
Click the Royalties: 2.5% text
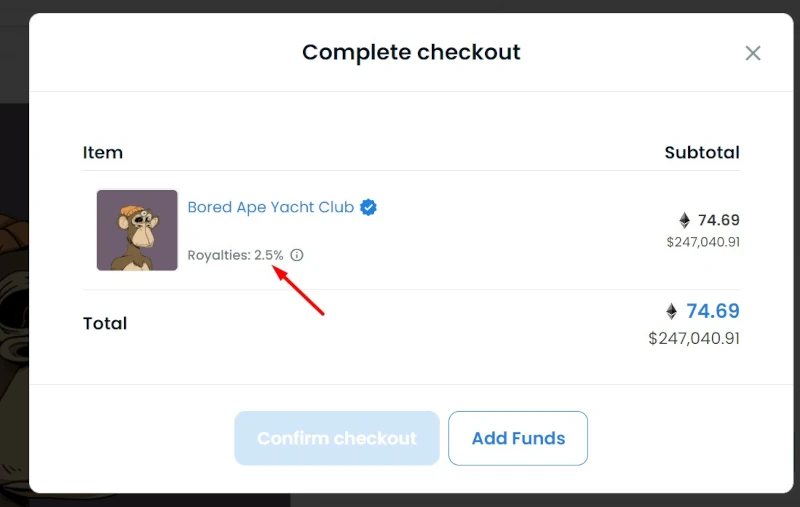[x=235, y=255]
